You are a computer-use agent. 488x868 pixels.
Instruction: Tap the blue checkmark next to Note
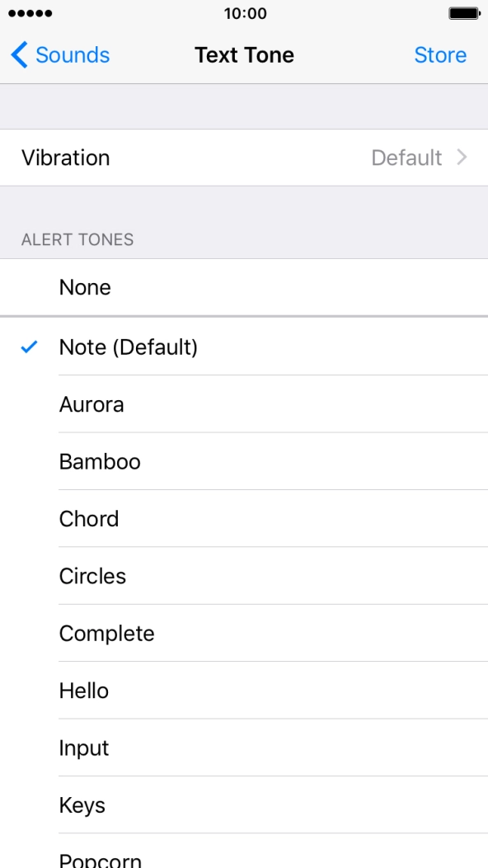point(29,347)
